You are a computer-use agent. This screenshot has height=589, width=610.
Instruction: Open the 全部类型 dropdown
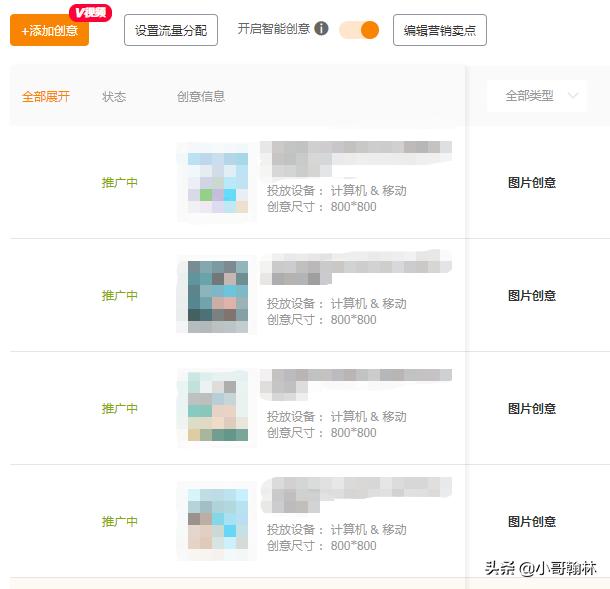click(536, 96)
